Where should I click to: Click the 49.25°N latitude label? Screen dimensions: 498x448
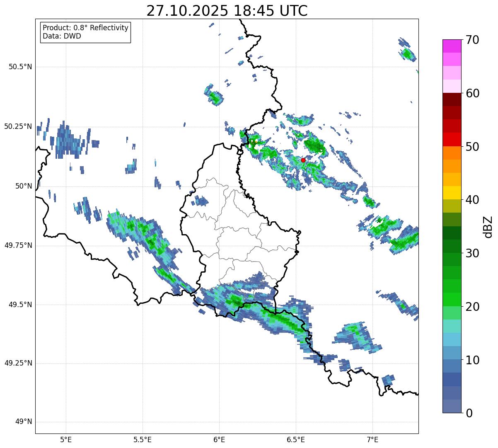(x=18, y=363)
